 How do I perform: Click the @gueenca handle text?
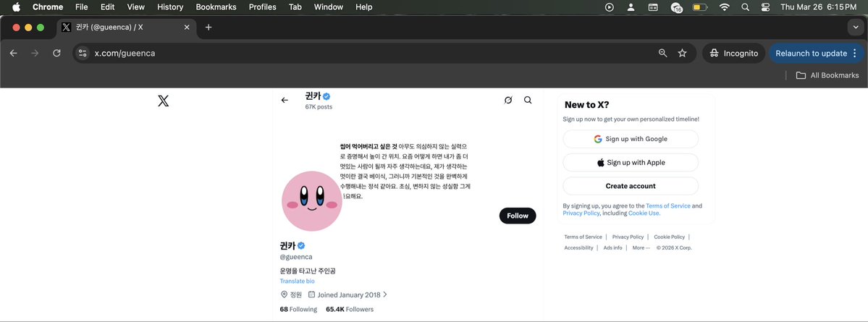click(x=296, y=257)
